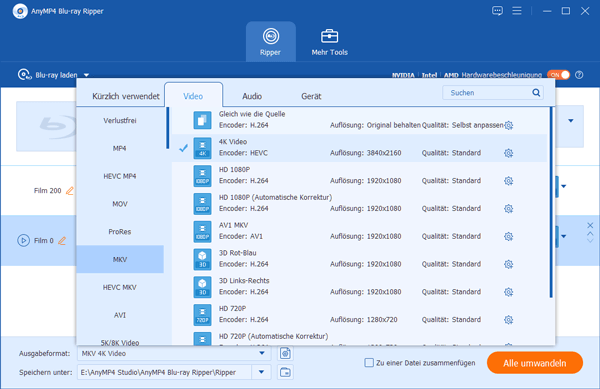Open custom profile settings next to Ausgabeformat
Image resolution: width=600 pixels, height=389 pixels.
point(285,353)
